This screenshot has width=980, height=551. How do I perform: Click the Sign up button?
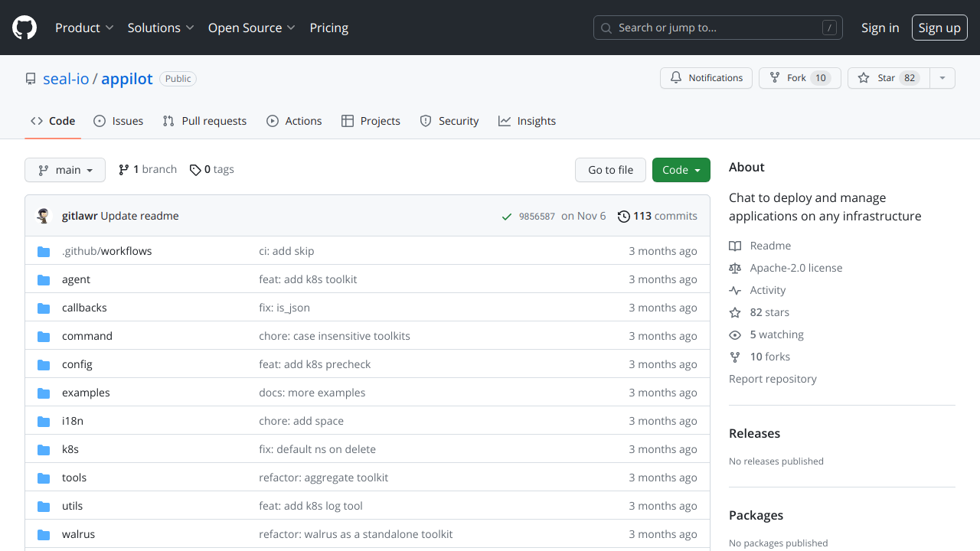tap(939, 28)
